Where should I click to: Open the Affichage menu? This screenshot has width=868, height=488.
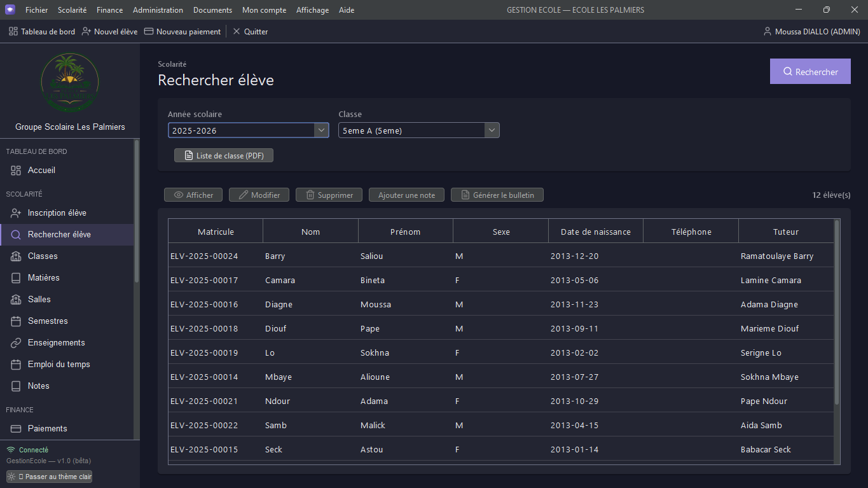coord(312,10)
